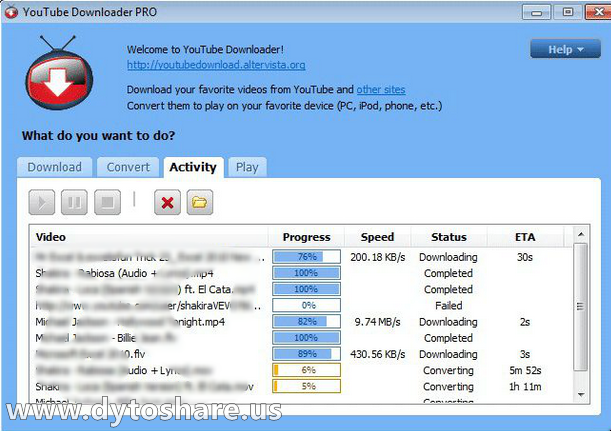
Task: Select the row containing 'shakiraVEV'
Action: pos(302,306)
